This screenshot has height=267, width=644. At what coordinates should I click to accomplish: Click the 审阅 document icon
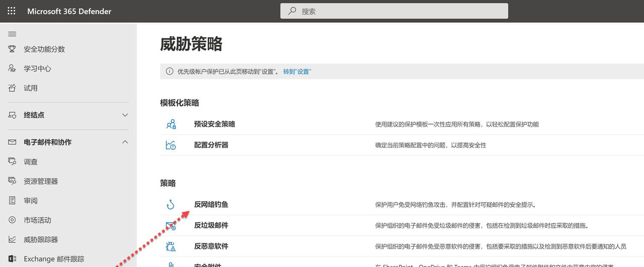point(12,201)
